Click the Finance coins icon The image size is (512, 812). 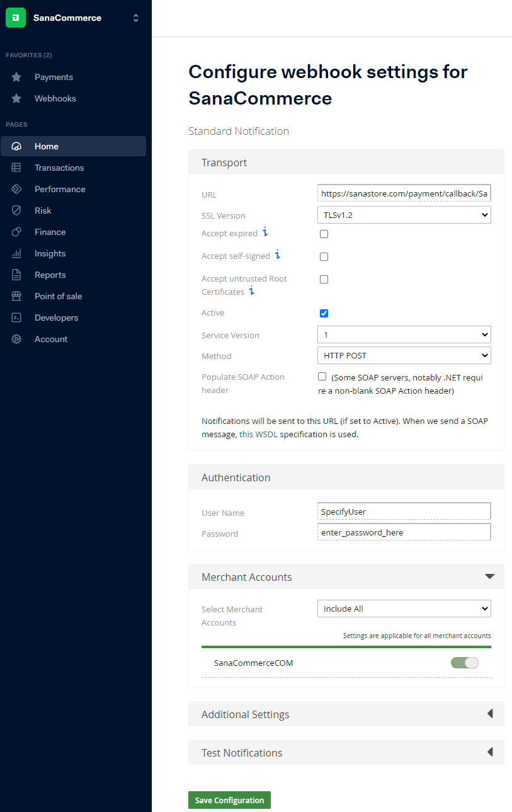click(x=16, y=232)
